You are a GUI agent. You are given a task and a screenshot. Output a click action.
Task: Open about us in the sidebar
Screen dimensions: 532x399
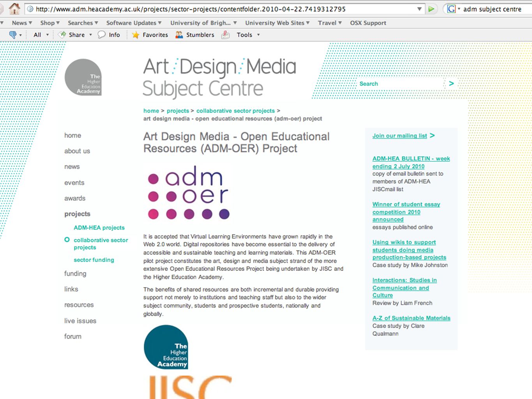coord(77,151)
